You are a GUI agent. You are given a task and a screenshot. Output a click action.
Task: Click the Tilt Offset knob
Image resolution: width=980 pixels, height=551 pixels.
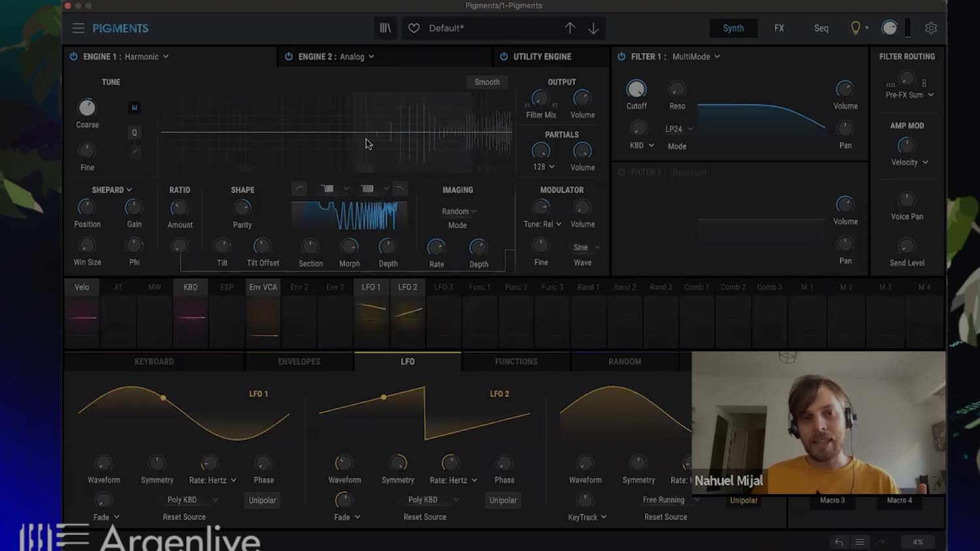262,246
